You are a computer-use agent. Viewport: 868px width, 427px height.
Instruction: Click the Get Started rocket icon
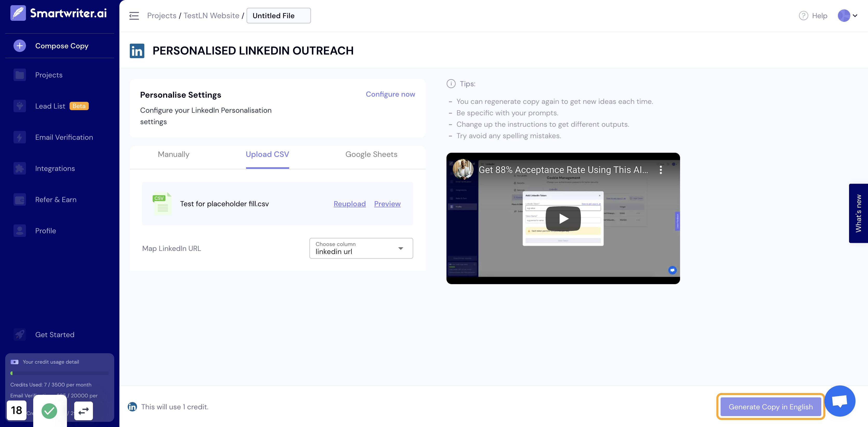click(19, 335)
